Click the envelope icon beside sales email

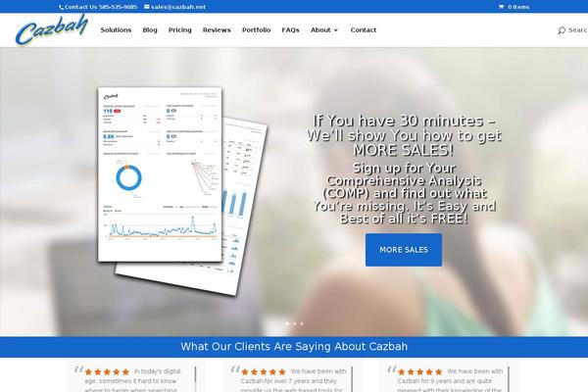[x=147, y=7]
